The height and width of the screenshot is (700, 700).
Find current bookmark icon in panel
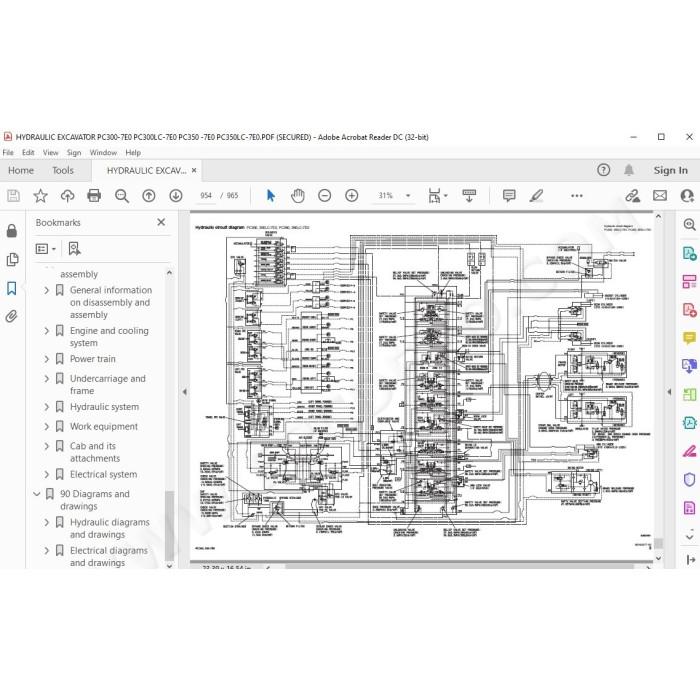[x=74, y=249]
